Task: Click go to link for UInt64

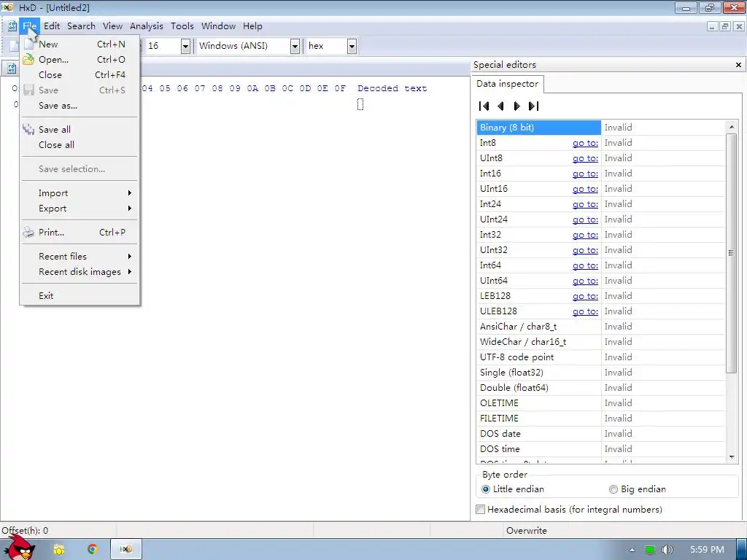Action: [585, 281]
